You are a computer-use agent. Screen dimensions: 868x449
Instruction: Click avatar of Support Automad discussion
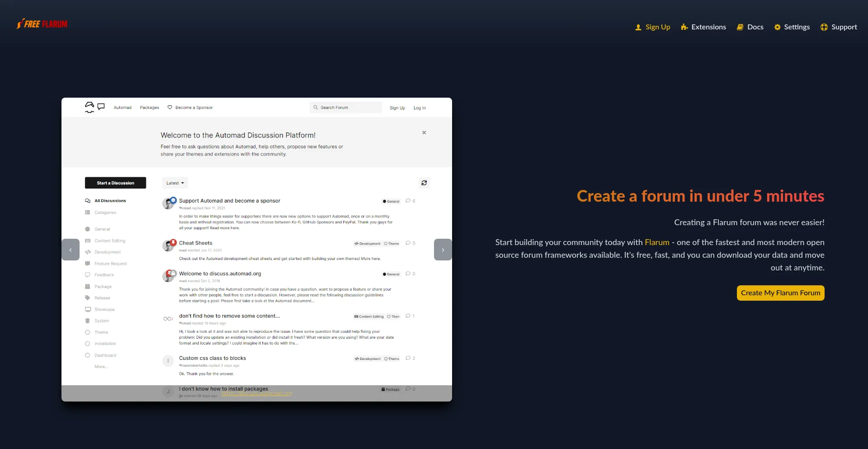(x=168, y=203)
